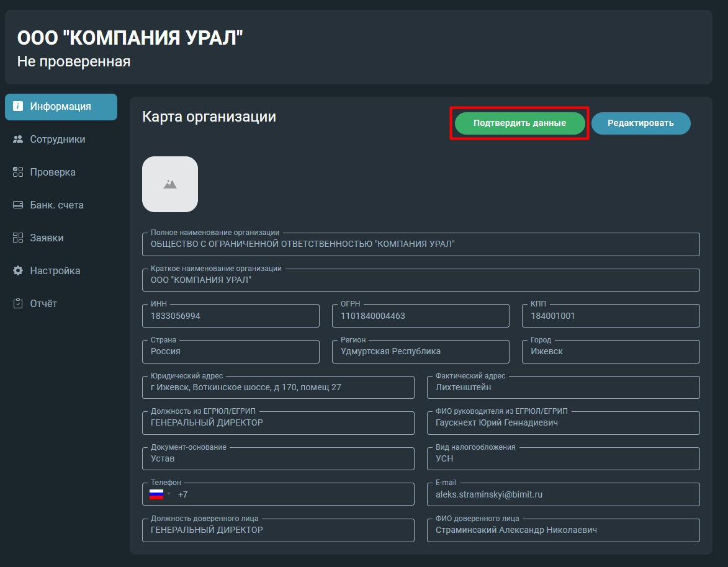The height and width of the screenshot is (567, 728).
Task: Focus the Фактический адрес field
Action: 563,387
